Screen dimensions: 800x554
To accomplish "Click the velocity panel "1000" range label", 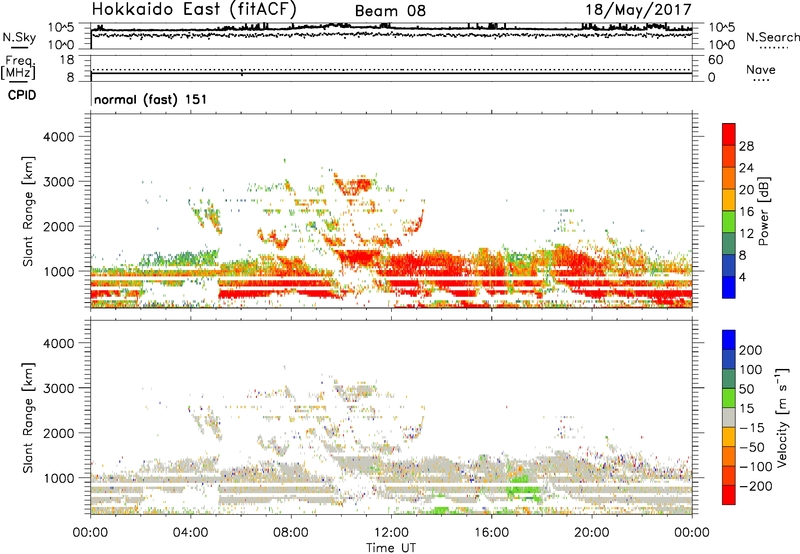I will point(59,479).
